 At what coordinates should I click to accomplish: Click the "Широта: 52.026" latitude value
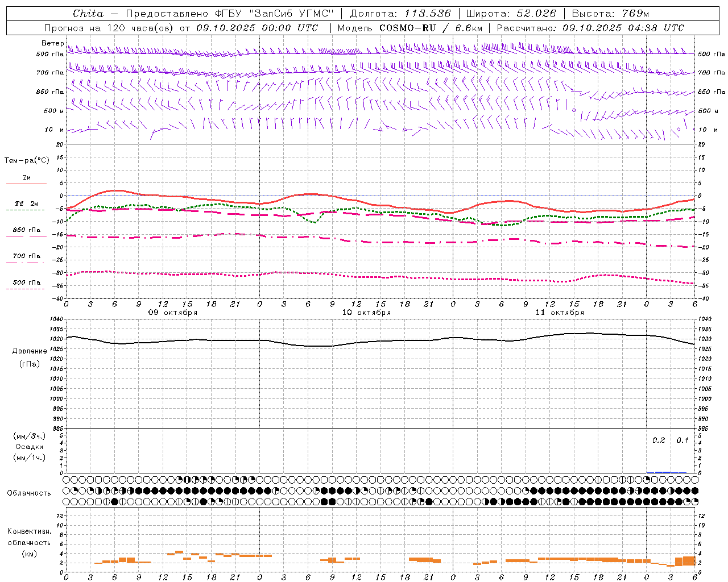[x=511, y=14]
